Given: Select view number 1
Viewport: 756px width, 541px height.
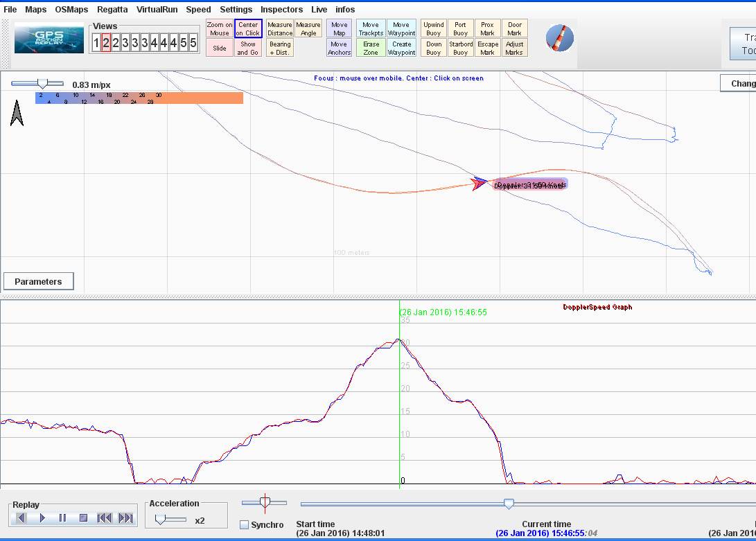Looking at the screenshot, I should (x=96, y=43).
